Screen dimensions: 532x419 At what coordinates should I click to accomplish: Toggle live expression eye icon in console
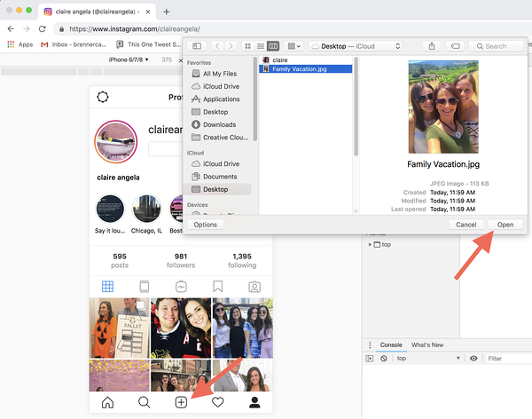click(473, 359)
